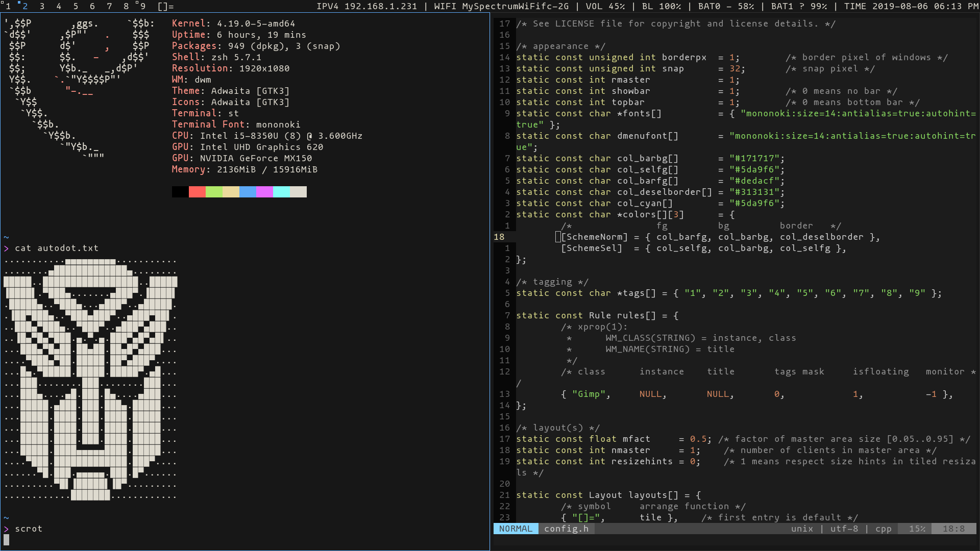
Task: Place cursor on the scrot command line
Action: [29, 529]
